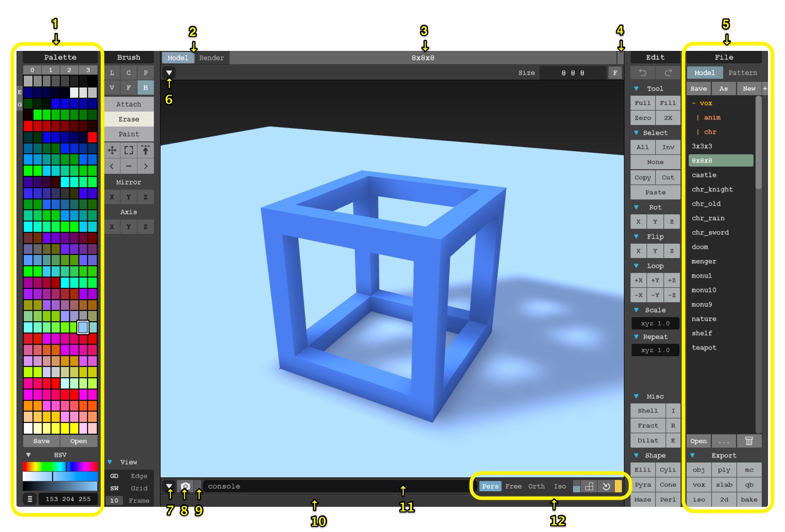Export the model as obj
Viewport: 785px width, 532px height.
coord(699,470)
